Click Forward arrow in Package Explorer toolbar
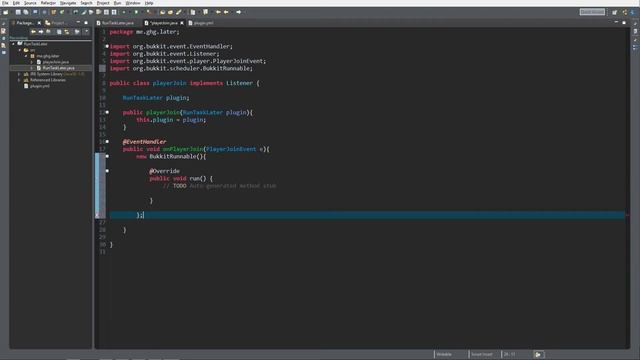Screen dimensions: 640x360 [x=41, y=31]
